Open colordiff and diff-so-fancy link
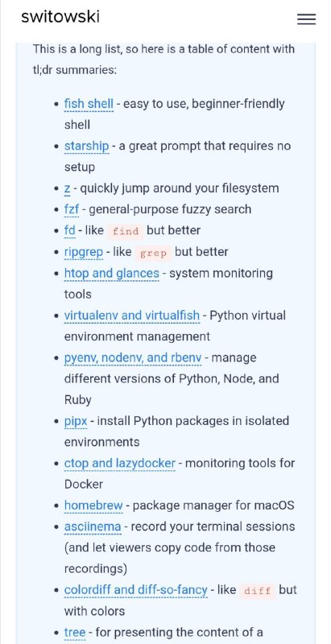331x644 pixels. point(136,590)
